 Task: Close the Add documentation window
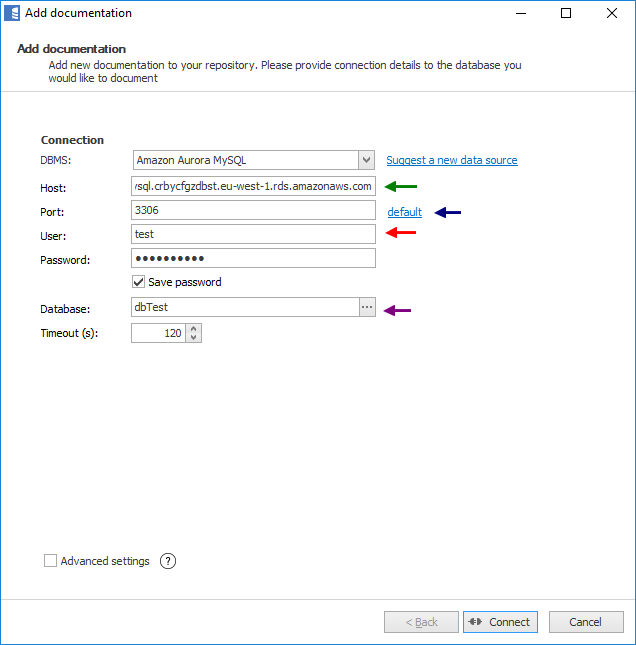point(611,13)
